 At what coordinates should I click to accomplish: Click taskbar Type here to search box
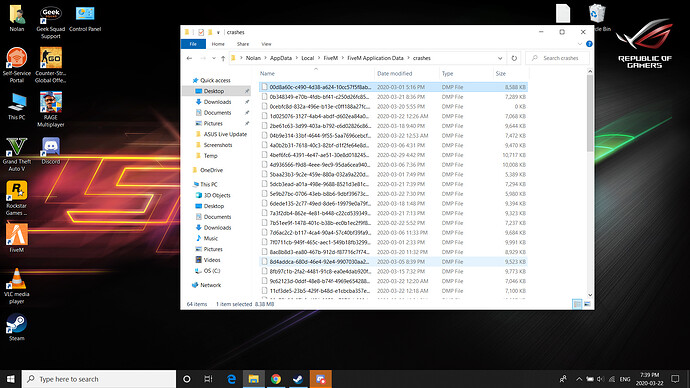point(99,379)
